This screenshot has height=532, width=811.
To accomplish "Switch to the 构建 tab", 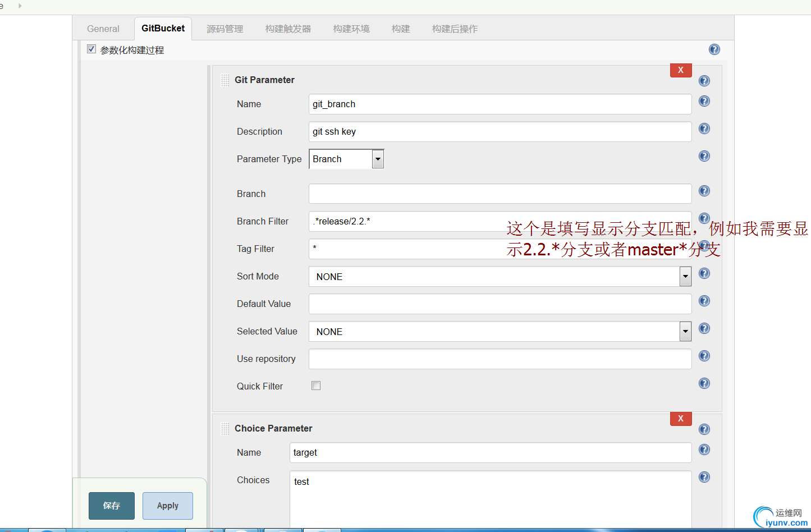I will click(401, 29).
